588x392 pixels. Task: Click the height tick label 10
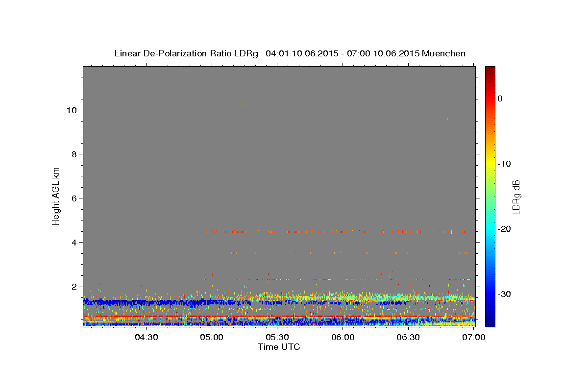point(72,110)
